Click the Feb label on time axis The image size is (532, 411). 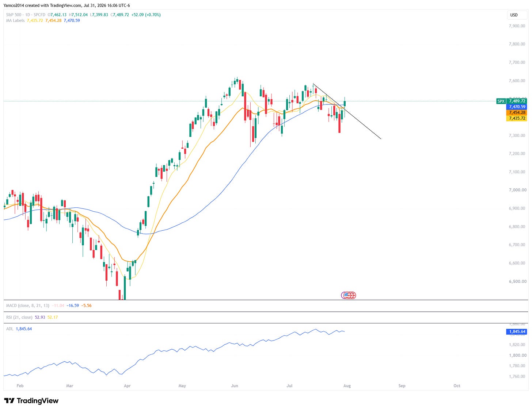coord(20,386)
